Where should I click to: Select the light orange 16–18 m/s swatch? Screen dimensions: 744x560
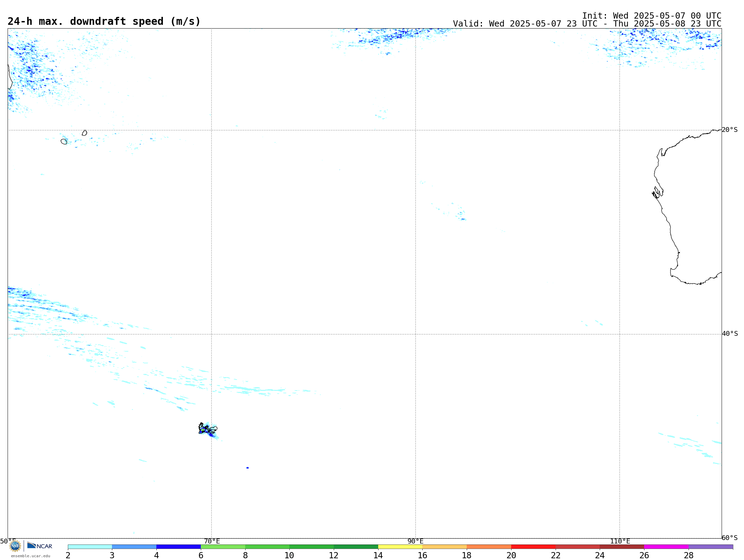(x=445, y=547)
